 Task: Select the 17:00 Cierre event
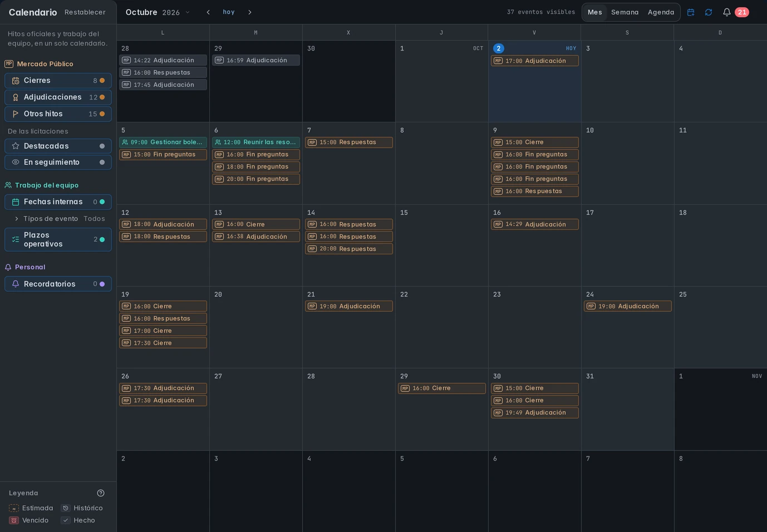point(163,331)
